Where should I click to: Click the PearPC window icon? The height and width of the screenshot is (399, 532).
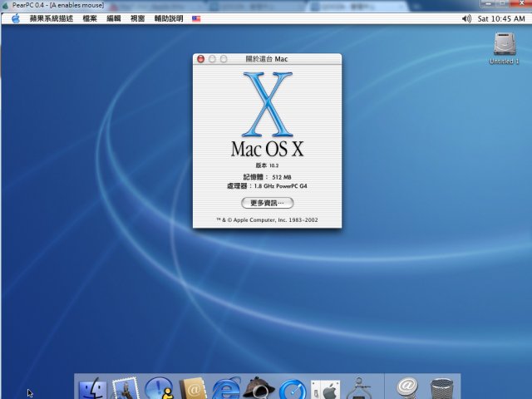pos(6,6)
